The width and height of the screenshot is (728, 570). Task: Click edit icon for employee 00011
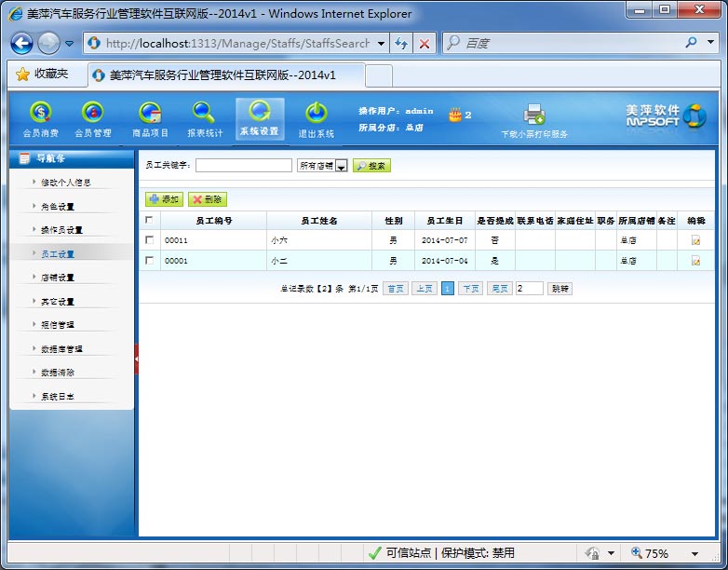click(695, 240)
